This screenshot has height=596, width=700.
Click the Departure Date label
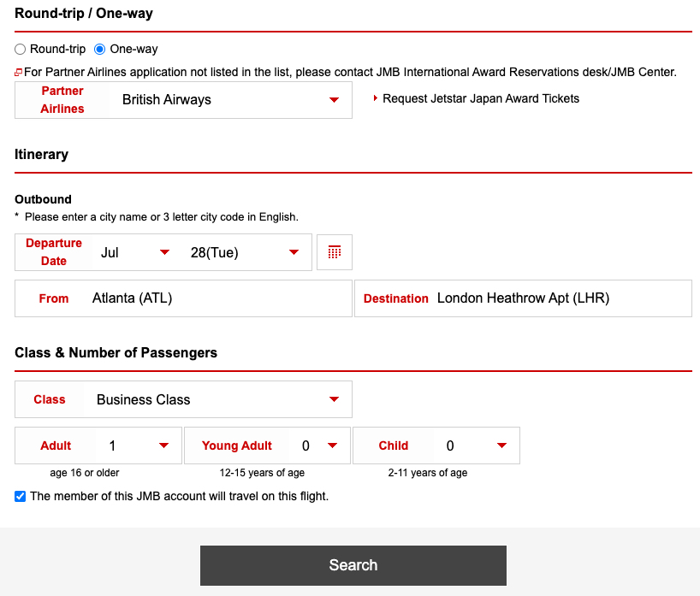point(53,251)
